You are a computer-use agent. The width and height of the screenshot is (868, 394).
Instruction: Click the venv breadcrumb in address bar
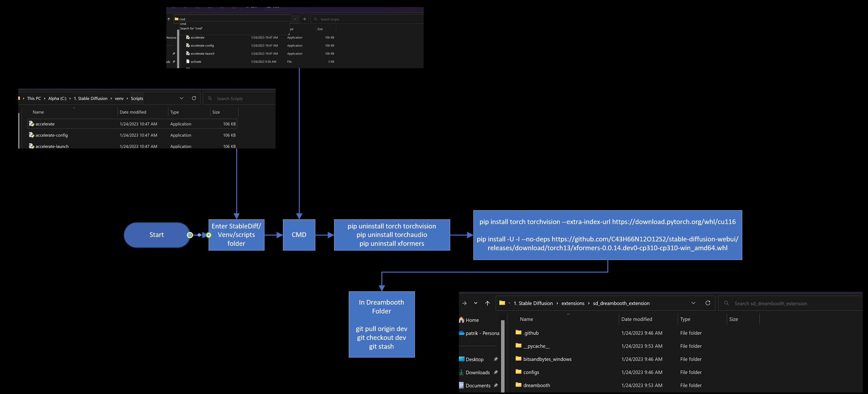pos(119,98)
